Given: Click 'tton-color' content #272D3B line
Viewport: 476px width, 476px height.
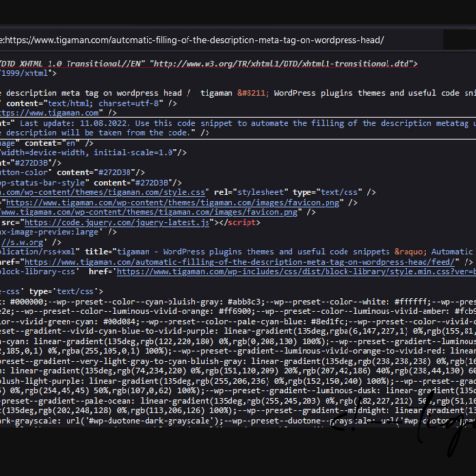Looking at the screenshot, I should (x=72, y=173).
